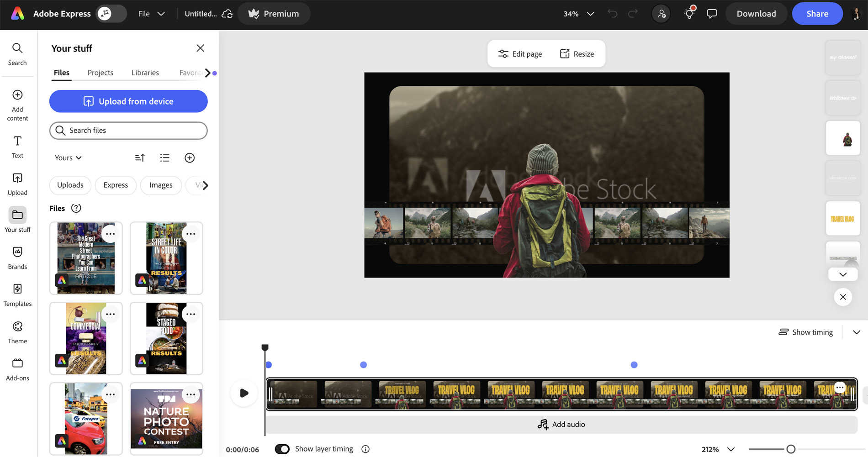
Task: Switch files to list view icon
Action: click(x=164, y=158)
